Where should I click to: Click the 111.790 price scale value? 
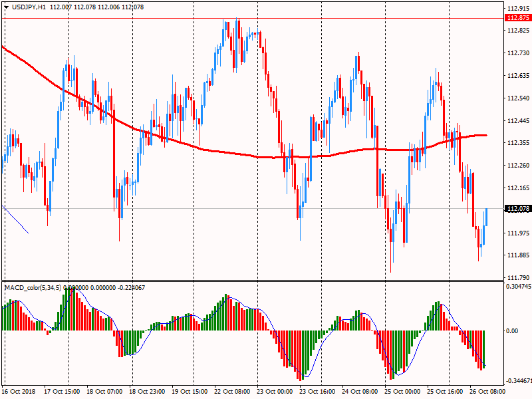coord(518,278)
